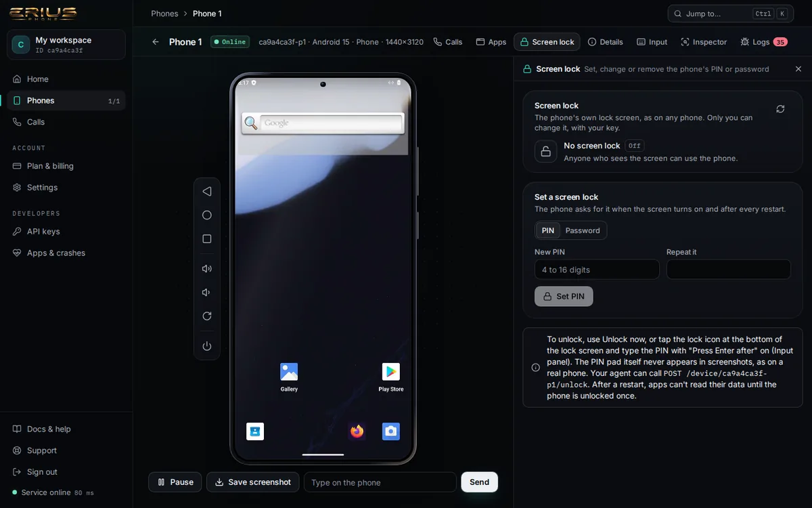Image resolution: width=812 pixels, height=508 pixels.
Task: Tap the phone's Home circle button
Action: 207,215
